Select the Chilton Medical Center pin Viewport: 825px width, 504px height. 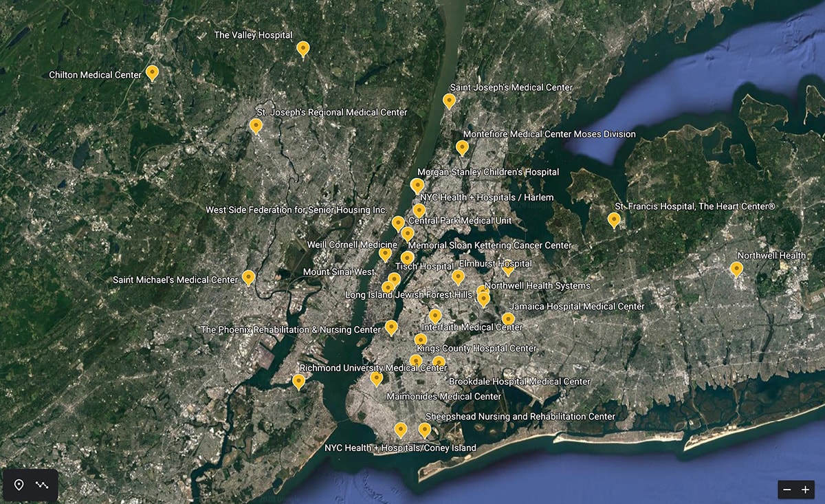[x=153, y=73]
